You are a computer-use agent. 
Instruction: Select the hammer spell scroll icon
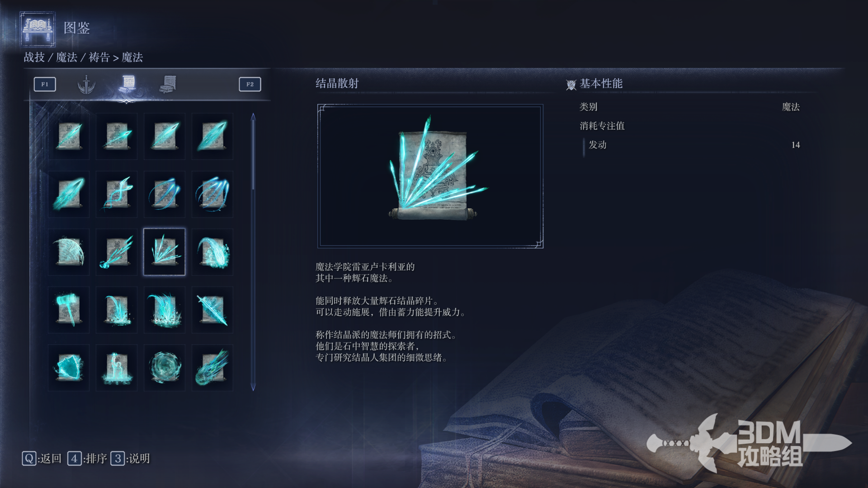(x=69, y=310)
